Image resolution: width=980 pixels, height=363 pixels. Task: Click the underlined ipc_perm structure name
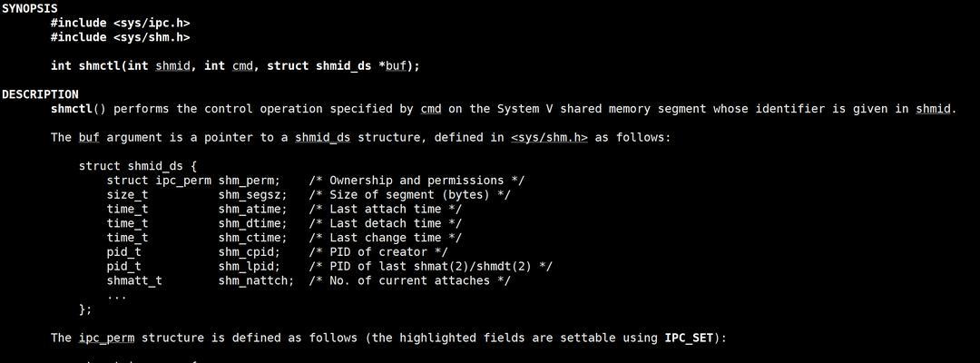point(107,338)
